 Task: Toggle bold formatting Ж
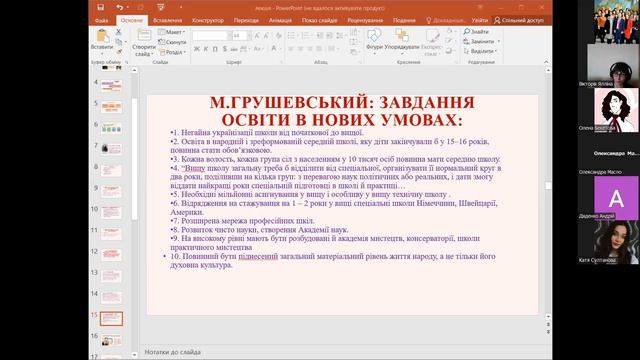point(197,49)
